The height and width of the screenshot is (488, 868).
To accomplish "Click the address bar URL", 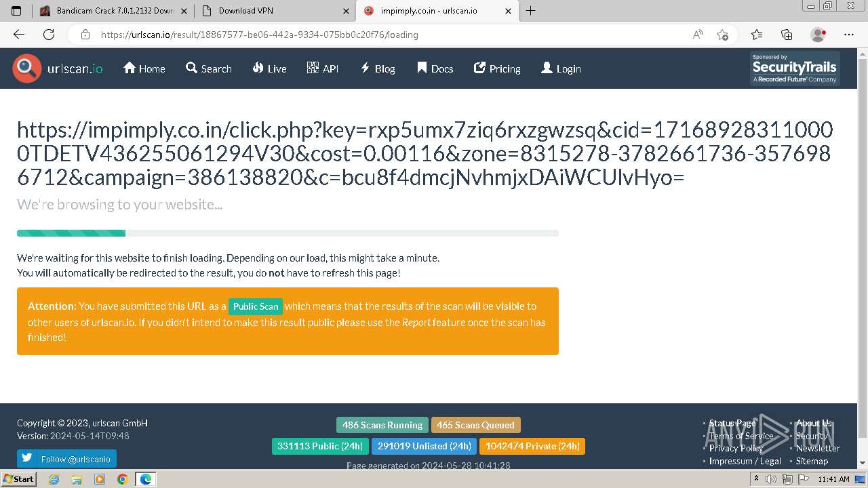I will 259,35.
